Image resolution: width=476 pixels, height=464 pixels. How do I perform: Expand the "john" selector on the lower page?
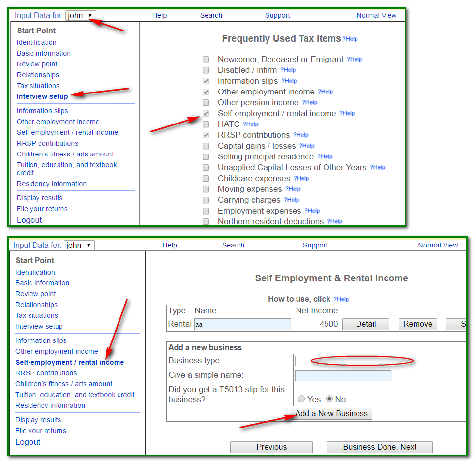pos(79,245)
